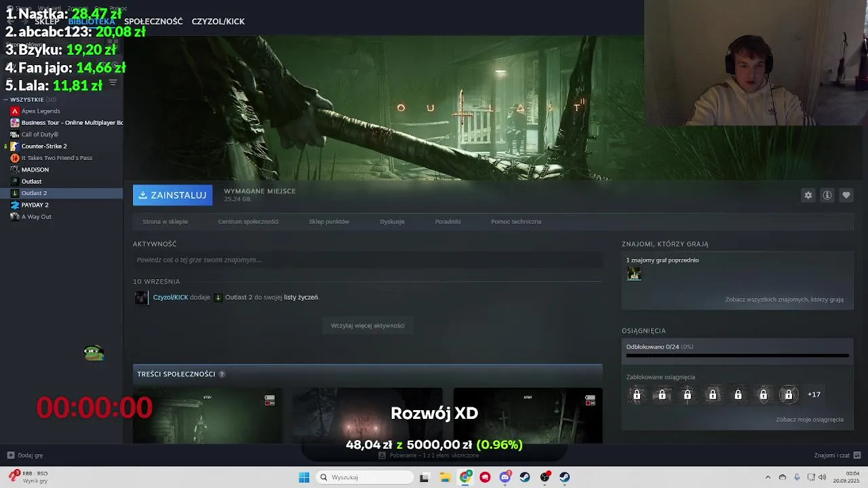Open Znajomi i czat panel
This screenshot has width=868, height=488.
click(837, 455)
